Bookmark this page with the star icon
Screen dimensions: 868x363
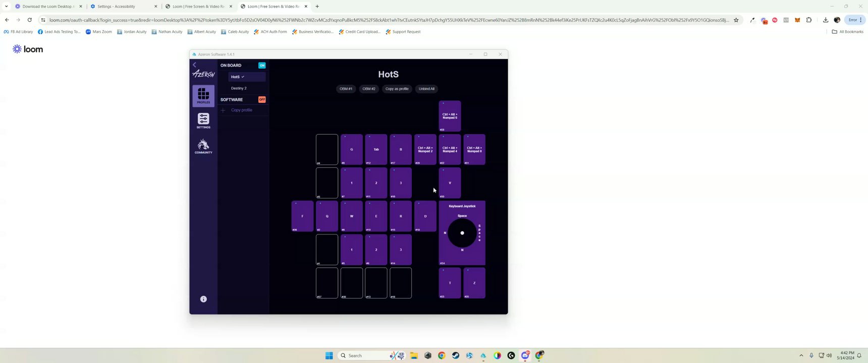tap(736, 20)
